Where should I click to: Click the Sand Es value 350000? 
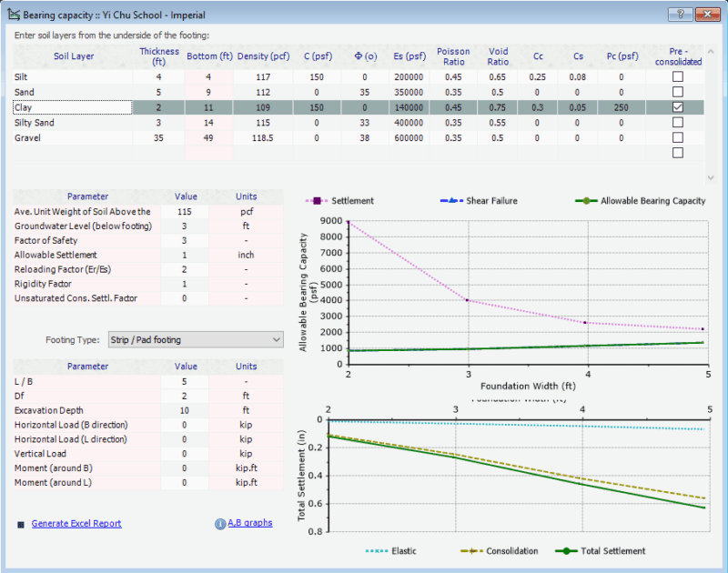409,93
